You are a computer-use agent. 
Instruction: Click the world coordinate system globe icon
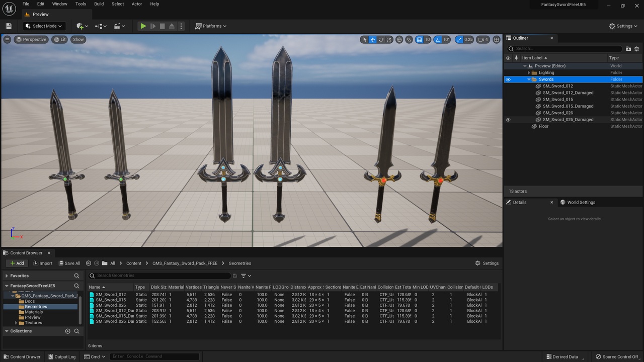point(399,40)
